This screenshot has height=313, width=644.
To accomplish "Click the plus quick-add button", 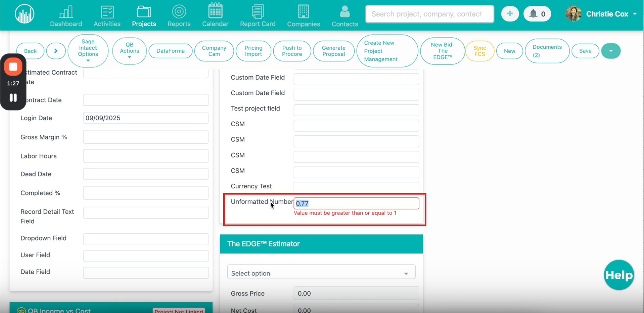I will coord(510,14).
